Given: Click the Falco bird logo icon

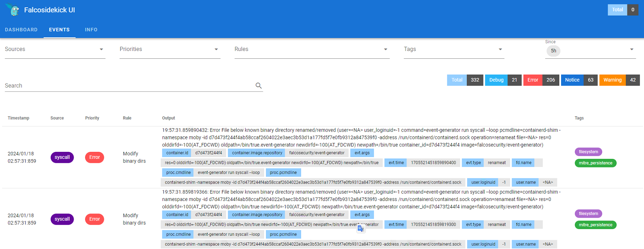Looking at the screenshot, I should (13, 10).
